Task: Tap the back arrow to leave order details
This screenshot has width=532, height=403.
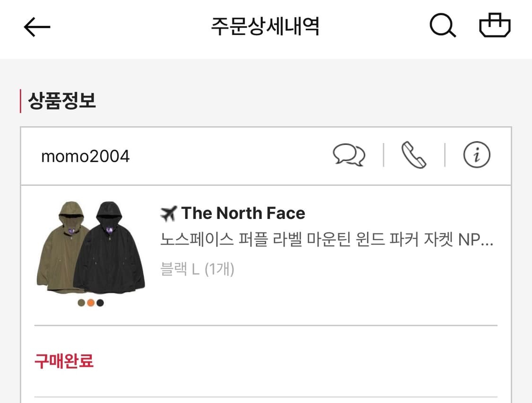Action: (x=37, y=27)
